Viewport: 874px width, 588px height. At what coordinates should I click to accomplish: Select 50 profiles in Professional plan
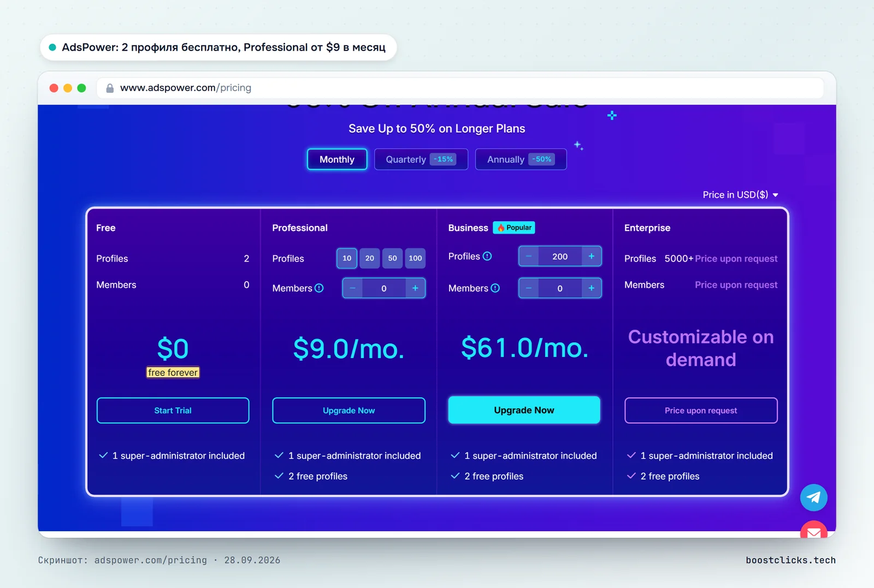[x=392, y=258]
